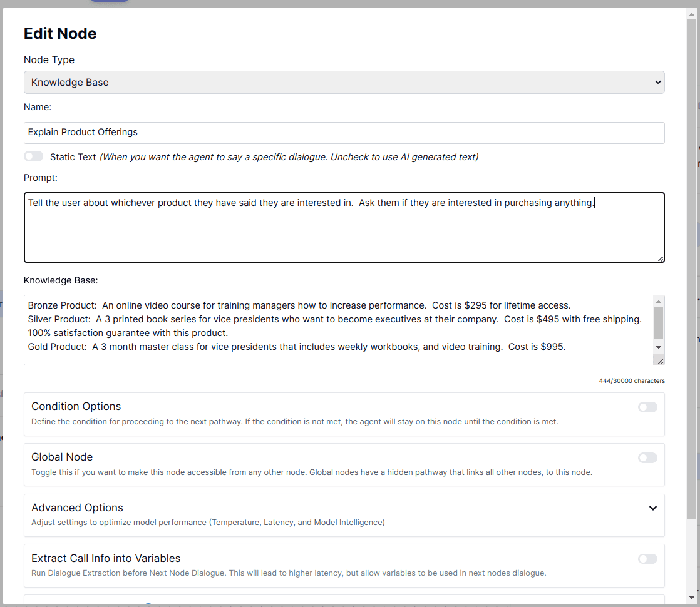Click inside the Name text field
This screenshot has height=607, width=700.
pos(344,133)
